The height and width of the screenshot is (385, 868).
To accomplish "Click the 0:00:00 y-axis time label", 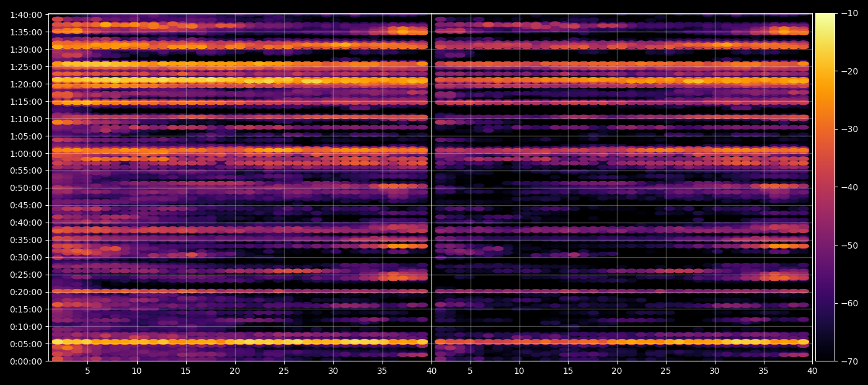I will [27, 361].
